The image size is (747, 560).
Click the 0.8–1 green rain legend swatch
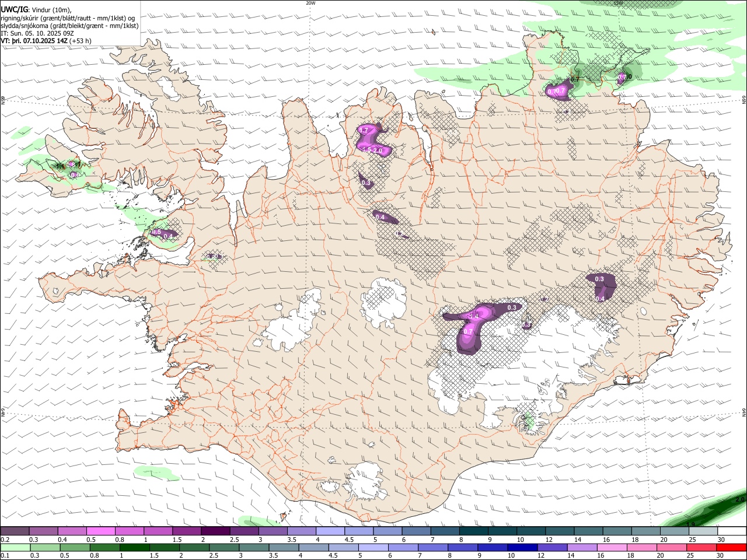coord(104,548)
